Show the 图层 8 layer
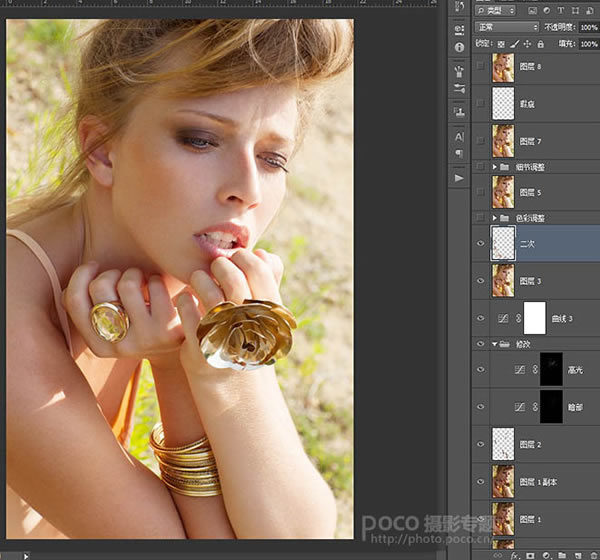Viewport: 600px width, 560px height. [481, 67]
